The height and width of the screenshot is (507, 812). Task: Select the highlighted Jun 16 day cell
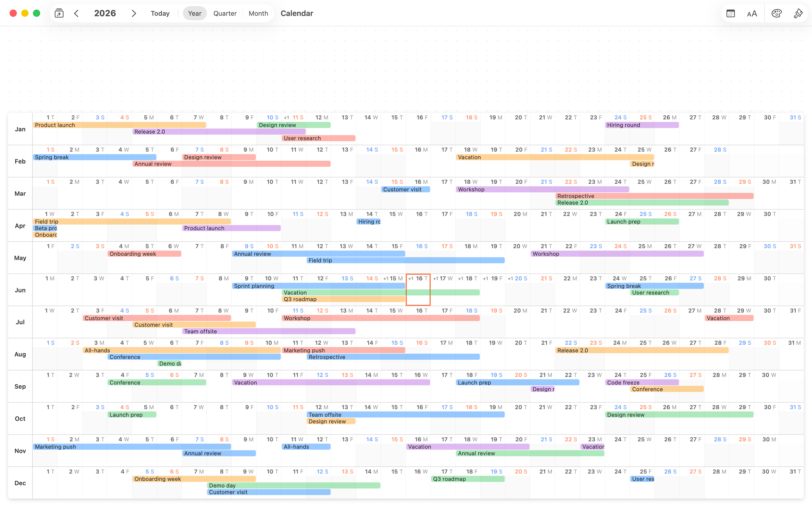[418, 290]
